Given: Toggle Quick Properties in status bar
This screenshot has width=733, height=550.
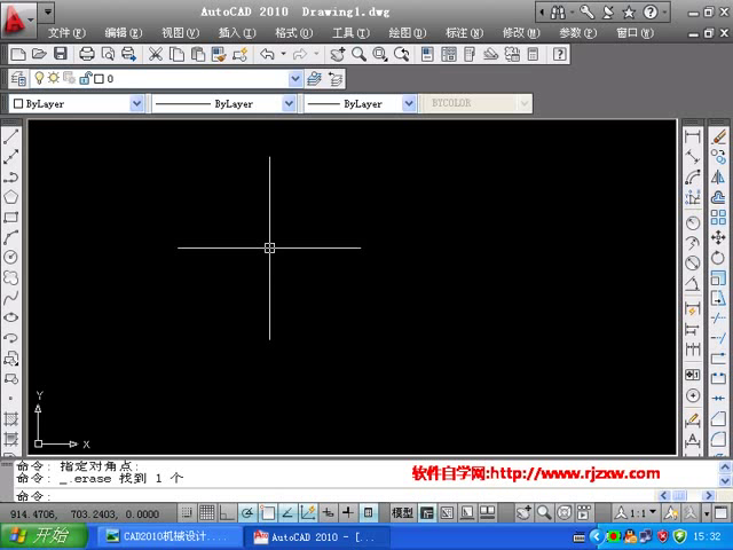Looking at the screenshot, I should [368, 513].
